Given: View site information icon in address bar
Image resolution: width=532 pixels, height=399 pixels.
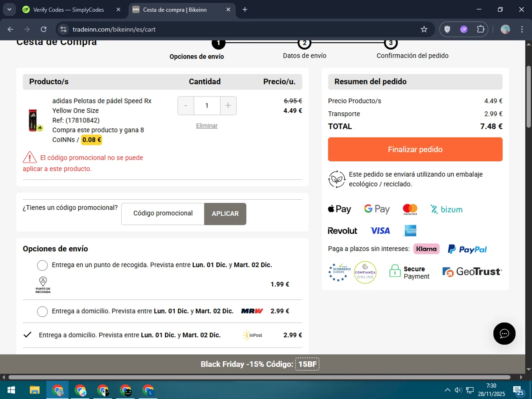Looking at the screenshot, I should coord(63,29).
